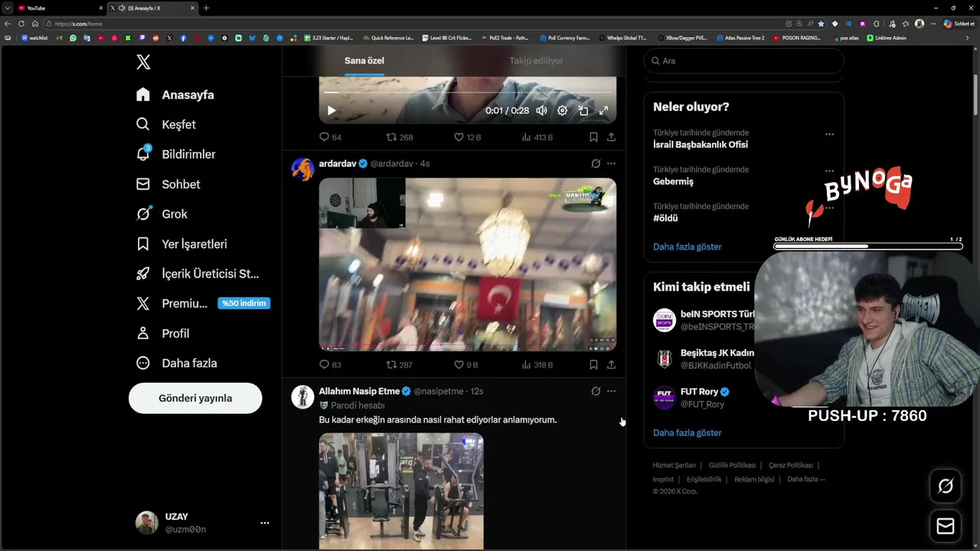Click the Ara search field

coord(743,60)
